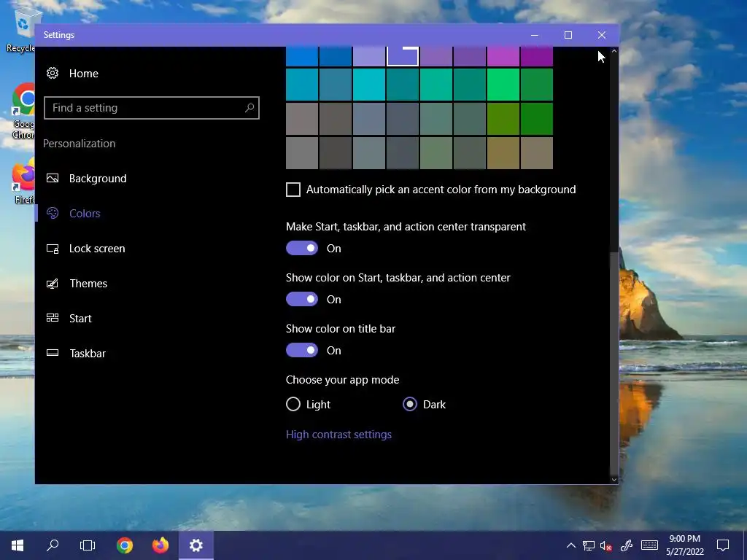Open Task View on the taskbar

[x=88, y=545]
